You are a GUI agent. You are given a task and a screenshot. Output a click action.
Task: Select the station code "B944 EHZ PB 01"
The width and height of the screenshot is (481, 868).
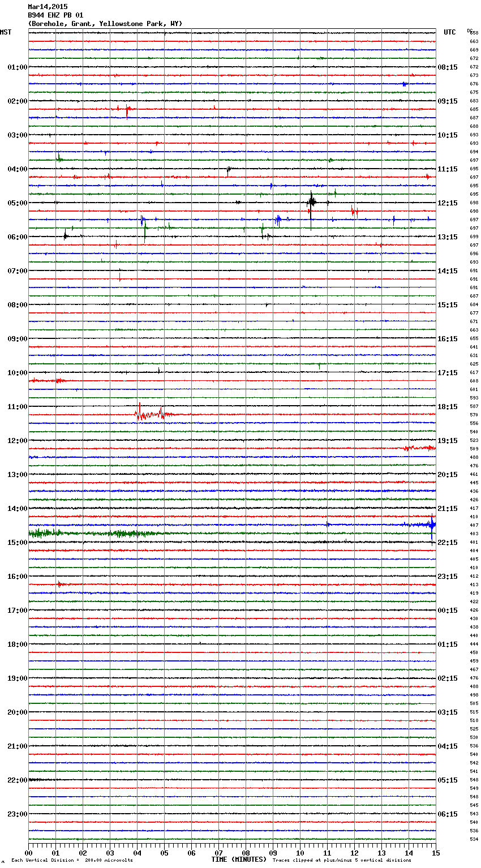tap(55, 15)
